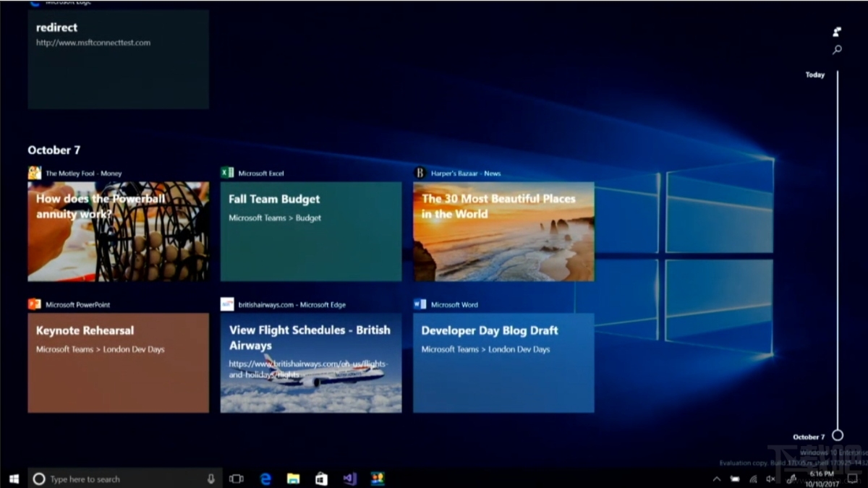Screen dimensions: 868x488
Task: Click the people icon above the search magnifier
Action: click(x=836, y=32)
